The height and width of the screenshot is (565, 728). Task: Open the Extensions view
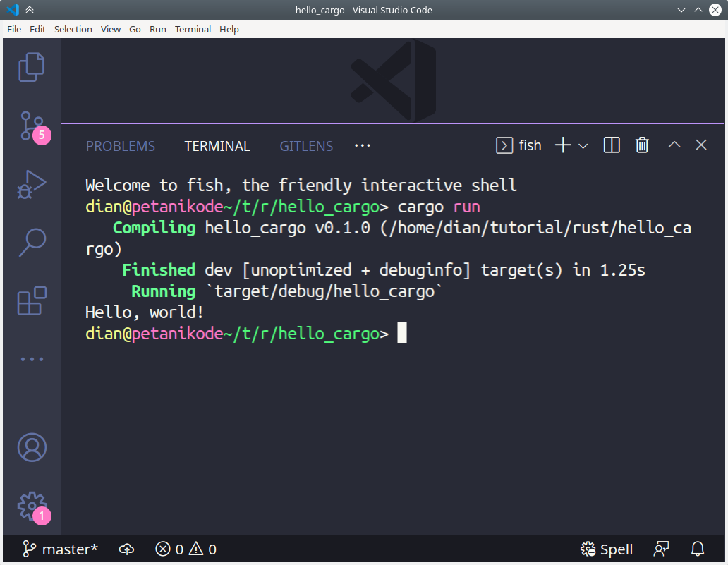click(31, 301)
